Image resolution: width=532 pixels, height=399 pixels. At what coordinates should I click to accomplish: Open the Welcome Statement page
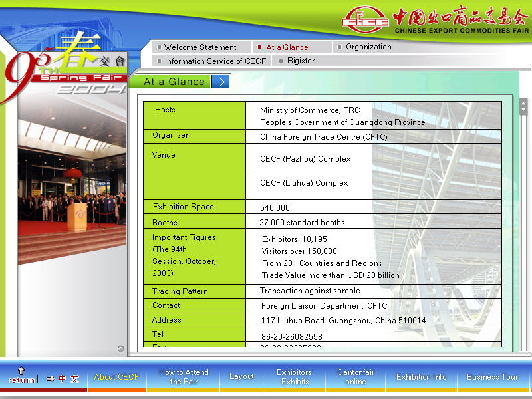[x=200, y=47]
